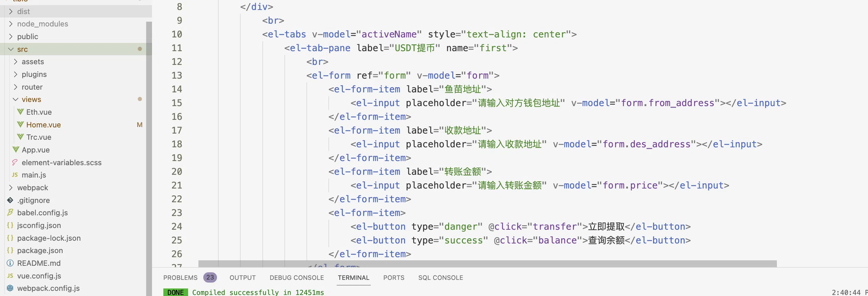The image size is (868, 296).
Task: Collapse the views folder
Action: click(15, 99)
